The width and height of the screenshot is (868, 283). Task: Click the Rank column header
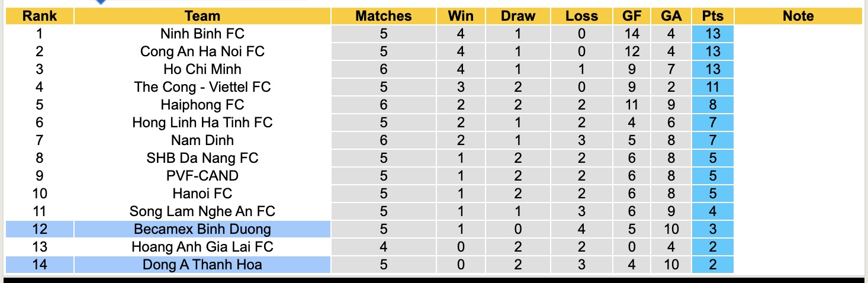point(40,16)
